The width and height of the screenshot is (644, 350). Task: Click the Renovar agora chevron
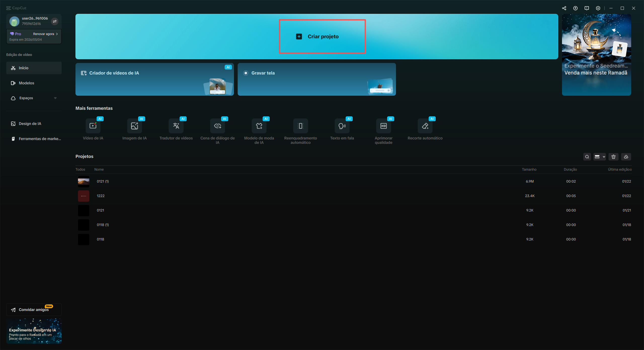57,34
